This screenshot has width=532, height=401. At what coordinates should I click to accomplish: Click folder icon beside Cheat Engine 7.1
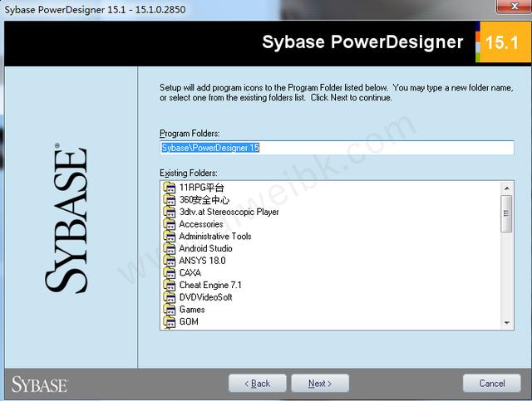coord(170,285)
